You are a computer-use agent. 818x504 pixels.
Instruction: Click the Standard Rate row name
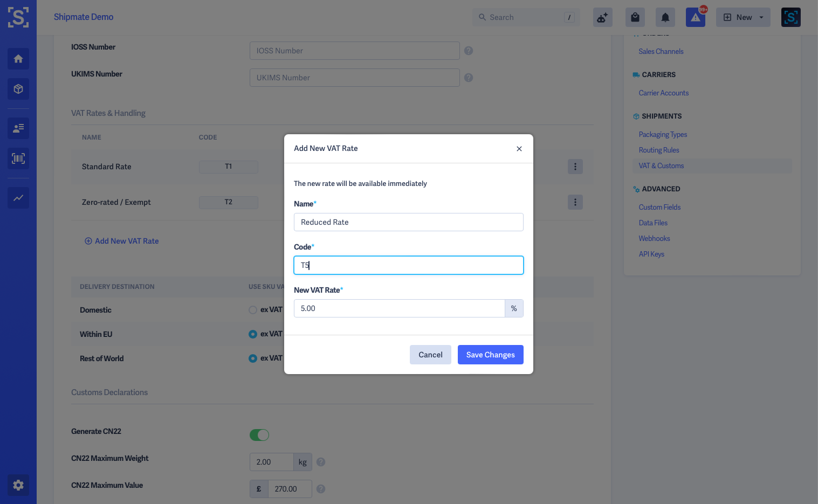click(x=107, y=167)
